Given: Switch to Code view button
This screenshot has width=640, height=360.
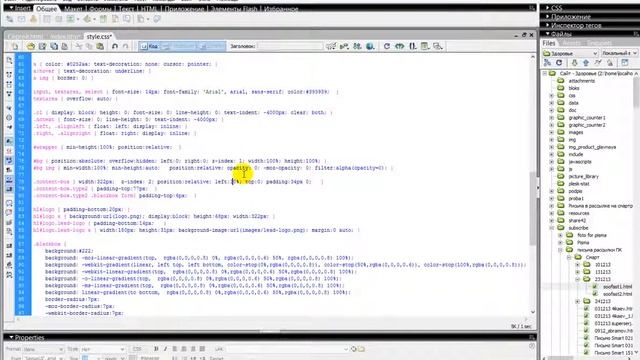Looking at the screenshot, I should 149,47.
